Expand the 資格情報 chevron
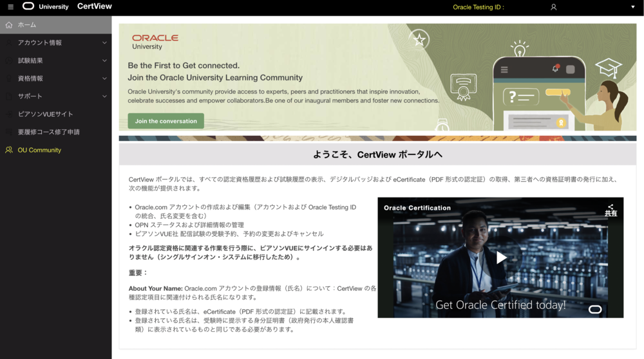The image size is (644, 359). click(x=104, y=78)
